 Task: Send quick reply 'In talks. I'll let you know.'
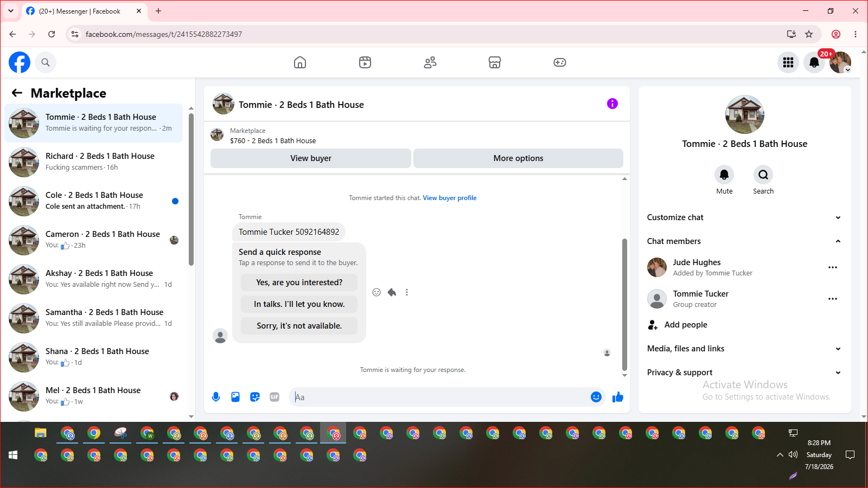(299, 304)
